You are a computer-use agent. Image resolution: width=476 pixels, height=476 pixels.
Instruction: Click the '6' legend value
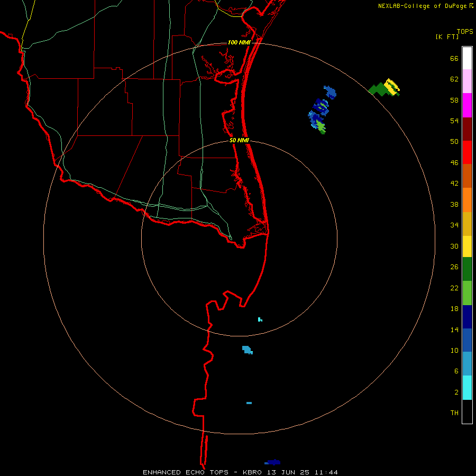[x=456, y=371]
